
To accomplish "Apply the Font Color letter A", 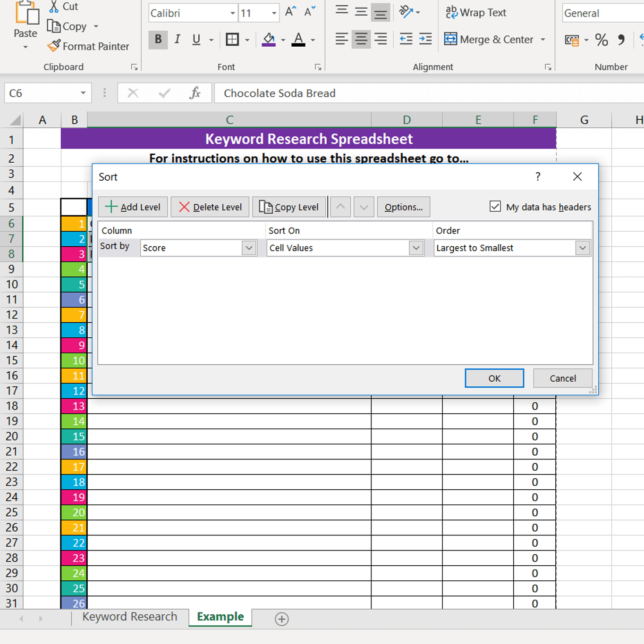I will [298, 40].
